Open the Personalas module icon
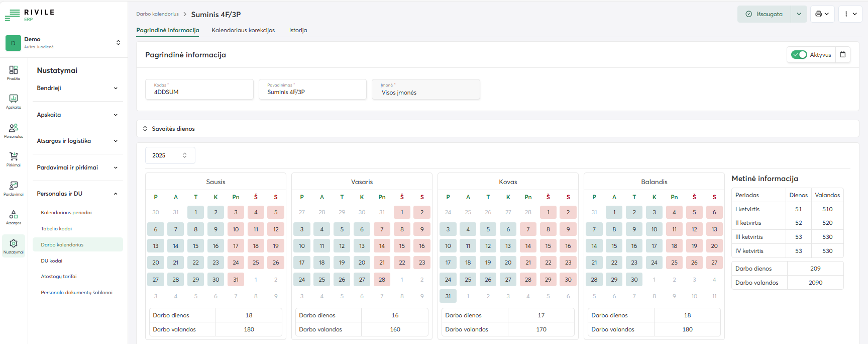The height and width of the screenshot is (344, 868). tap(14, 130)
